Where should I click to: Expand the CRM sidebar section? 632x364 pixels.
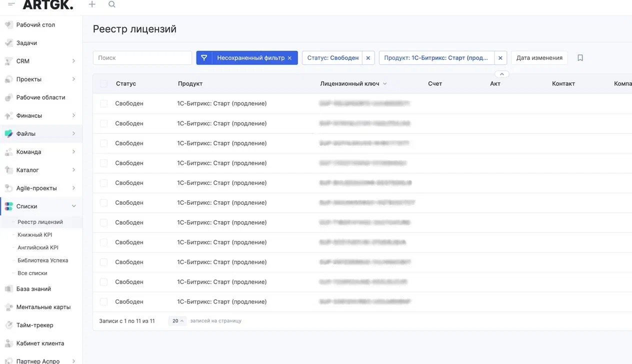point(73,61)
